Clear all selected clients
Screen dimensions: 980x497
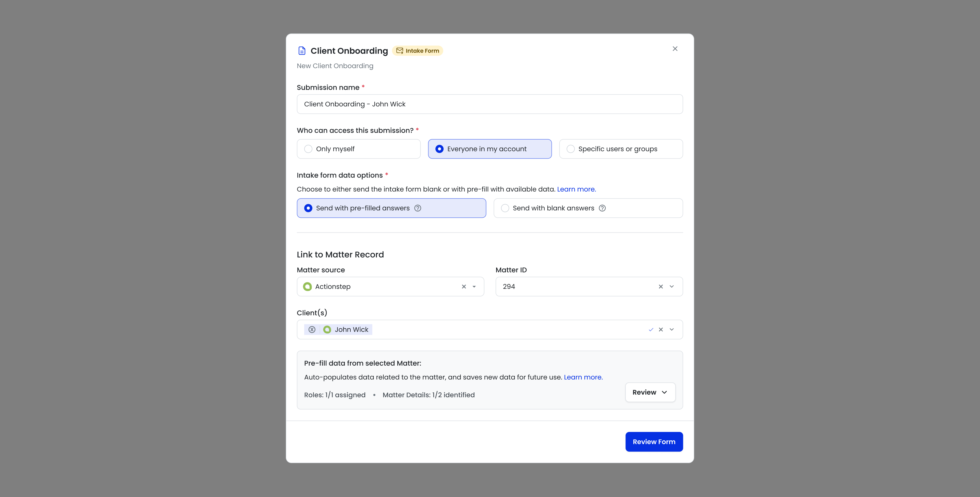[x=661, y=330]
